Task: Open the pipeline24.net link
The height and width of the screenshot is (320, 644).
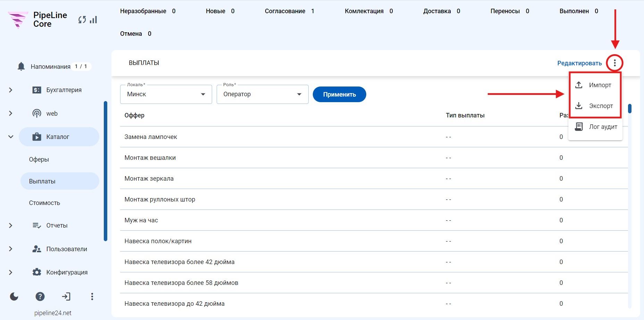Action: pos(53,313)
